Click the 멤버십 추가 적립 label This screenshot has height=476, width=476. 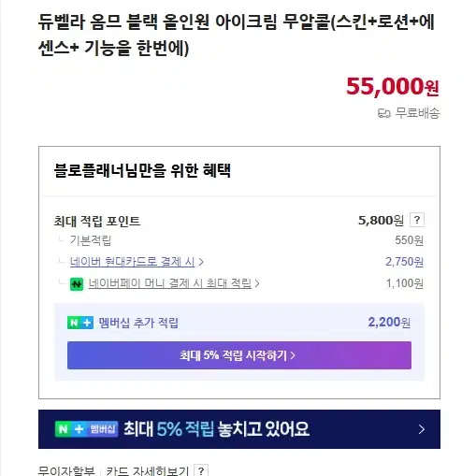(138, 323)
